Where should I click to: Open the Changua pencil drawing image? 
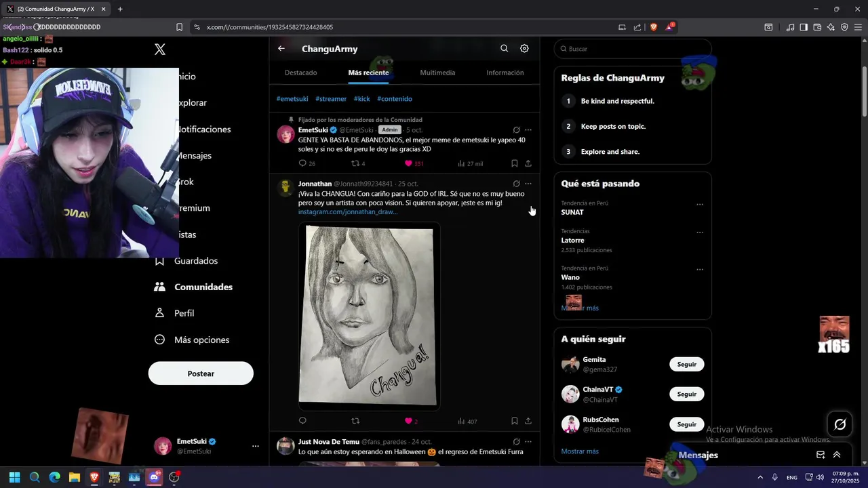(x=369, y=316)
